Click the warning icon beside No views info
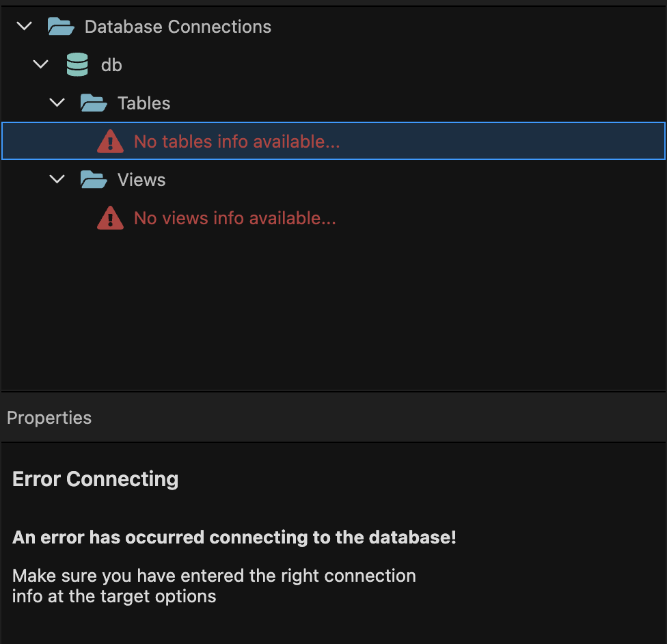667x644 pixels. coord(110,218)
